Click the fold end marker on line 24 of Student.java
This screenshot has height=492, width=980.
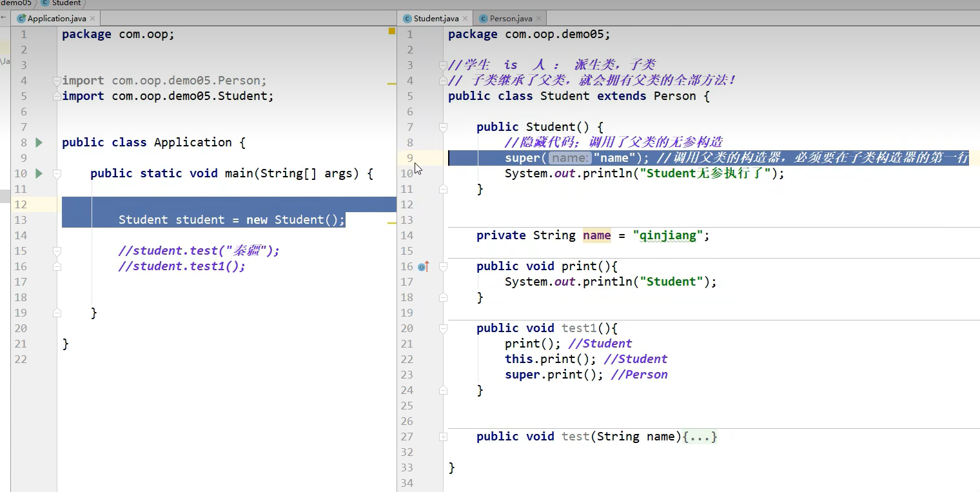(443, 390)
